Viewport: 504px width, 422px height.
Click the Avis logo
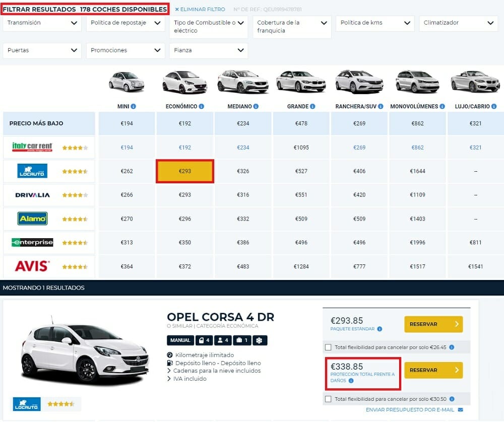(x=32, y=266)
